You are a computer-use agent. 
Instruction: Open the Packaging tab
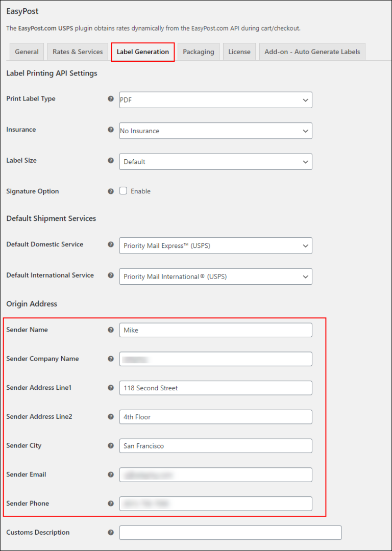(198, 52)
